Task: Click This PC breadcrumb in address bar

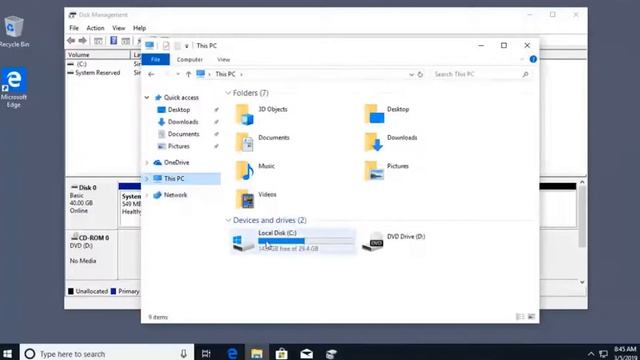Action: pos(225,74)
